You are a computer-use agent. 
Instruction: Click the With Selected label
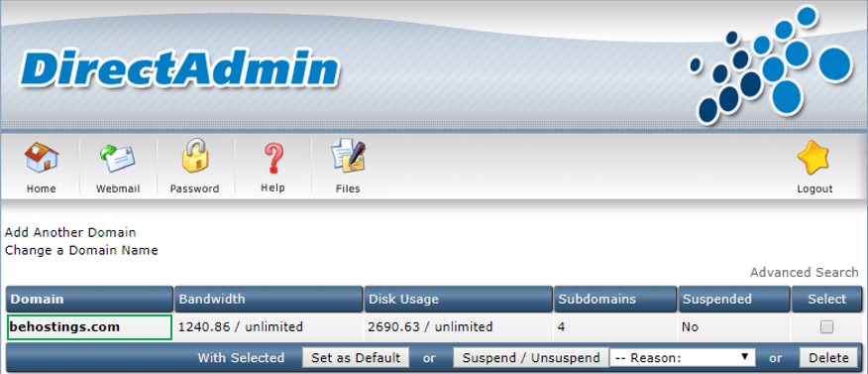click(x=242, y=358)
